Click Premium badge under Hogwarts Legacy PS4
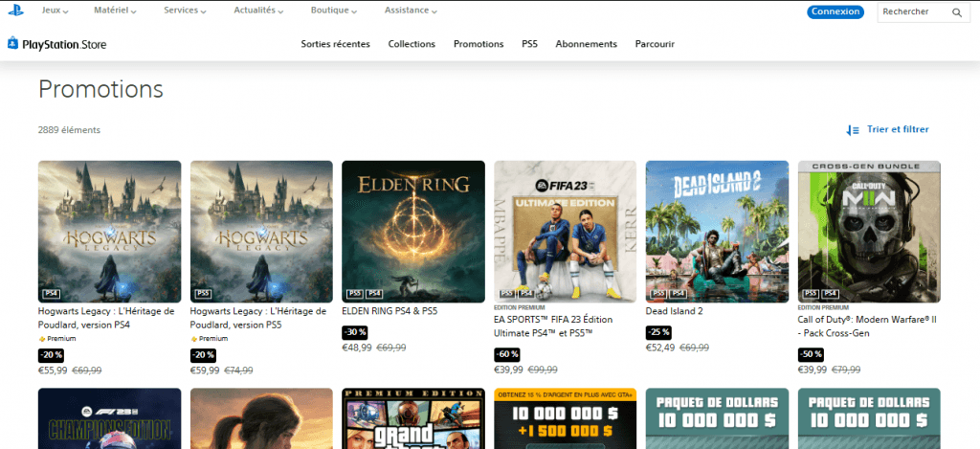The height and width of the screenshot is (449, 980). click(56, 338)
